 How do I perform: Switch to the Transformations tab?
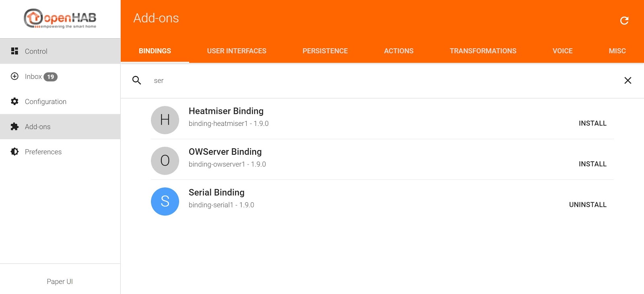[x=483, y=51]
